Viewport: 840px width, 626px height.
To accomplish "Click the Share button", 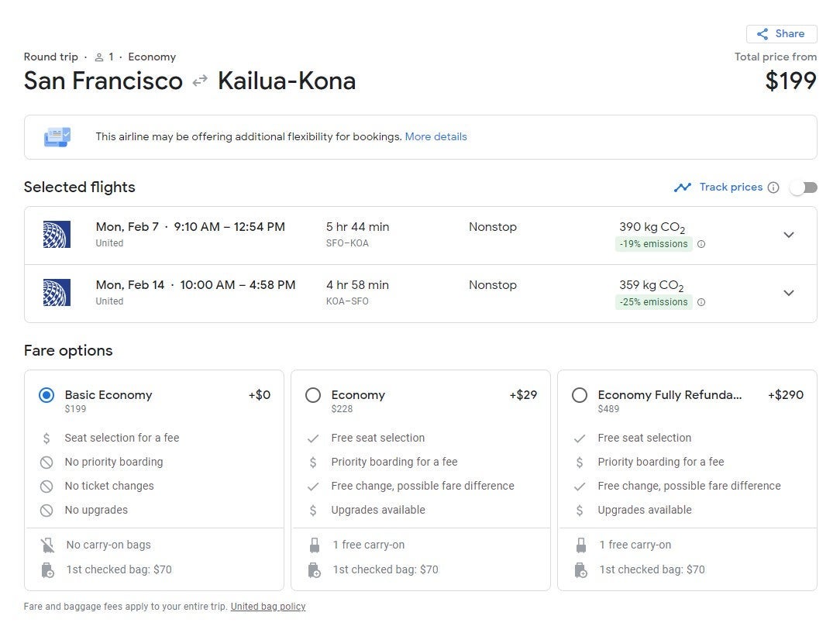I will click(781, 34).
